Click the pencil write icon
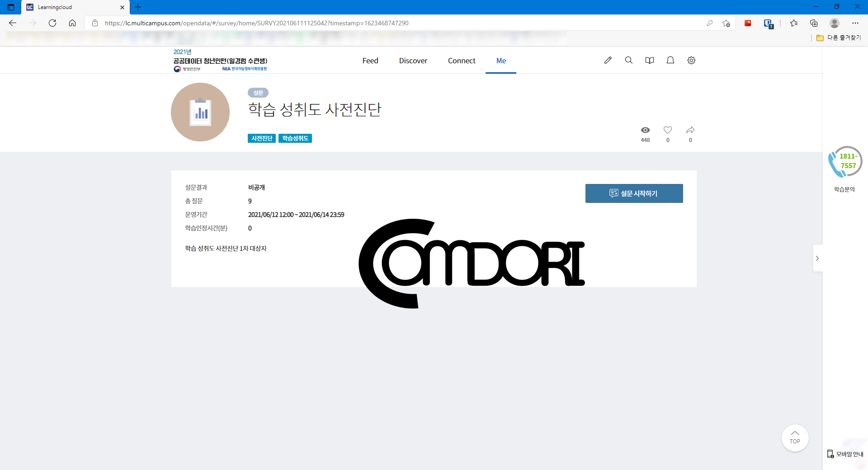The height and width of the screenshot is (470, 868). point(608,60)
